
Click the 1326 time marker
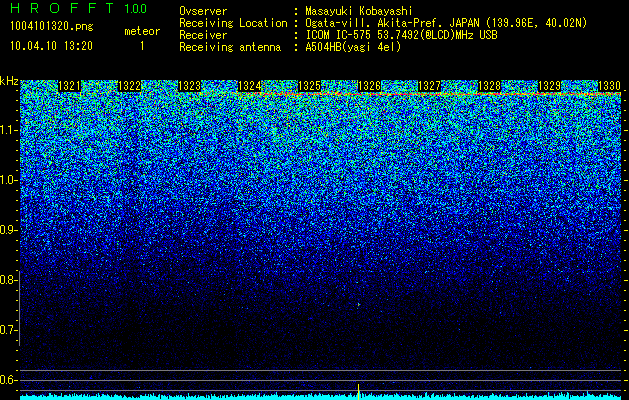click(369, 86)
